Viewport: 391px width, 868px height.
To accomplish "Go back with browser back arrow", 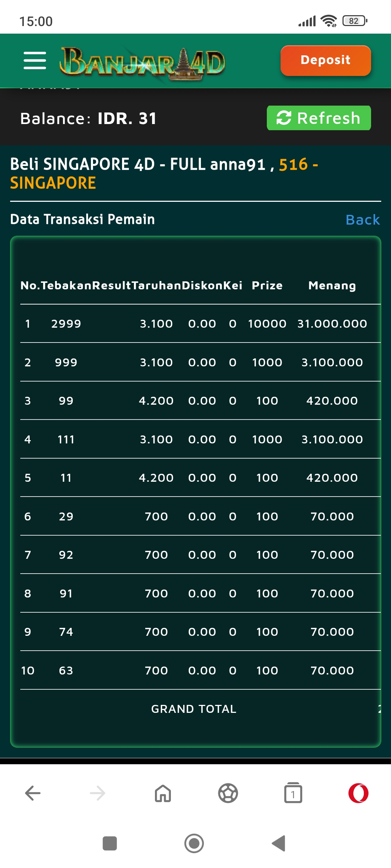I will pyautogui.click(x=33, y=793).
